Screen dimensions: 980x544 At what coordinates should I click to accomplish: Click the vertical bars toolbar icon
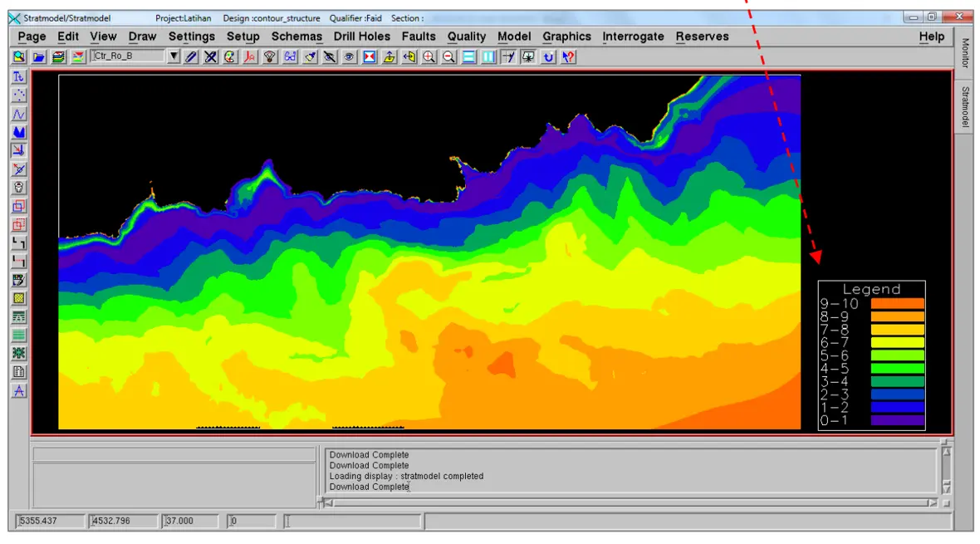tap(488, 57)
